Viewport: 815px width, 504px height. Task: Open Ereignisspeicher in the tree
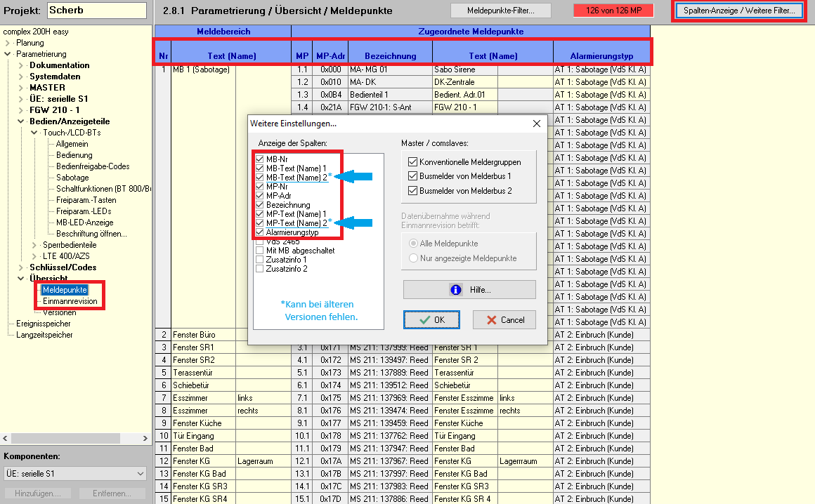pyautogui.click(x=43, y=324)
